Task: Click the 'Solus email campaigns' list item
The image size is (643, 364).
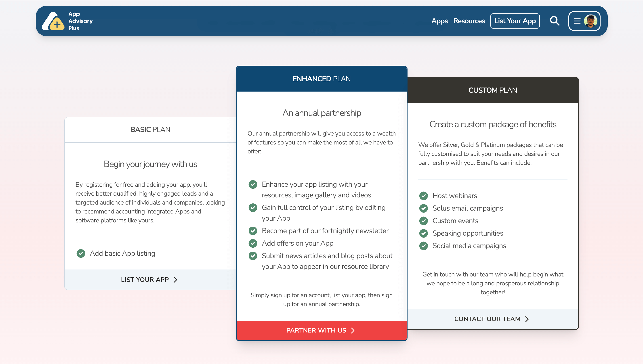Action: coord(467,208)
